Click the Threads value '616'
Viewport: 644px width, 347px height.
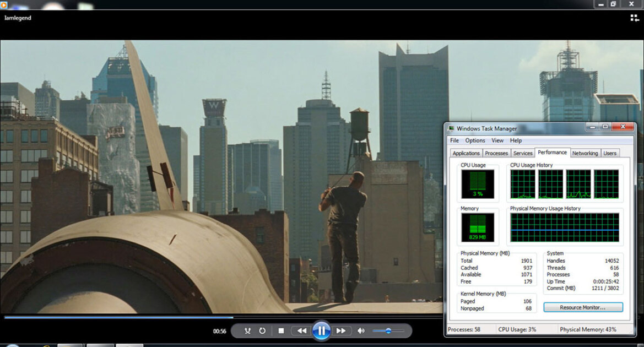(x=614, y=268)
